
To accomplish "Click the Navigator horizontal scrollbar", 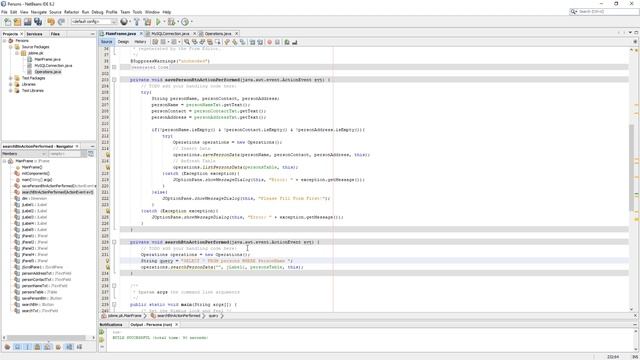I will 46,338.
